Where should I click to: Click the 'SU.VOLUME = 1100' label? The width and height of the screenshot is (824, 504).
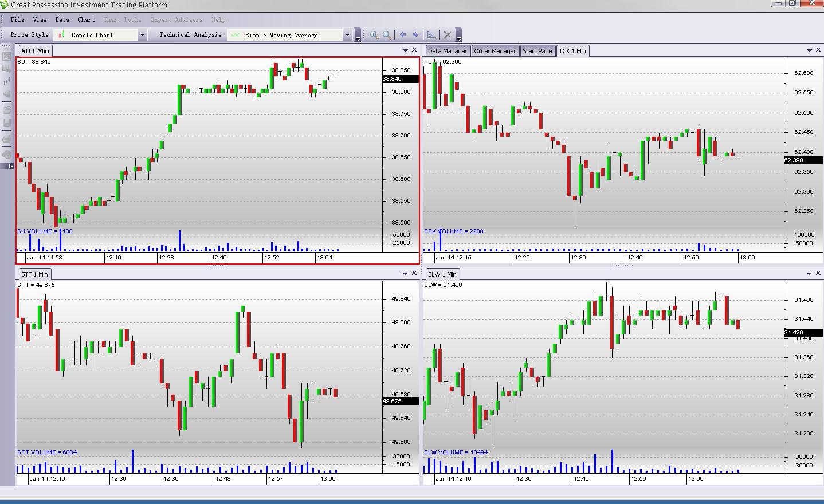tap(45, 231)
